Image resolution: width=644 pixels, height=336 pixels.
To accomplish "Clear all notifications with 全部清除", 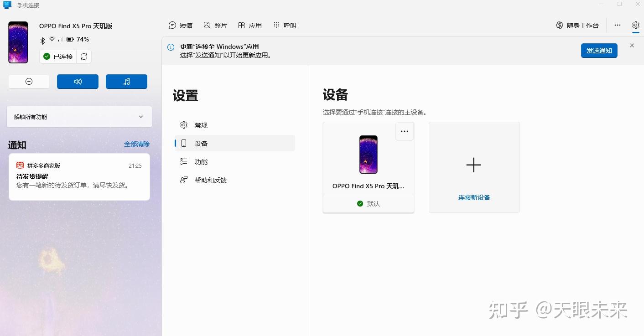I will pos(137,144).
